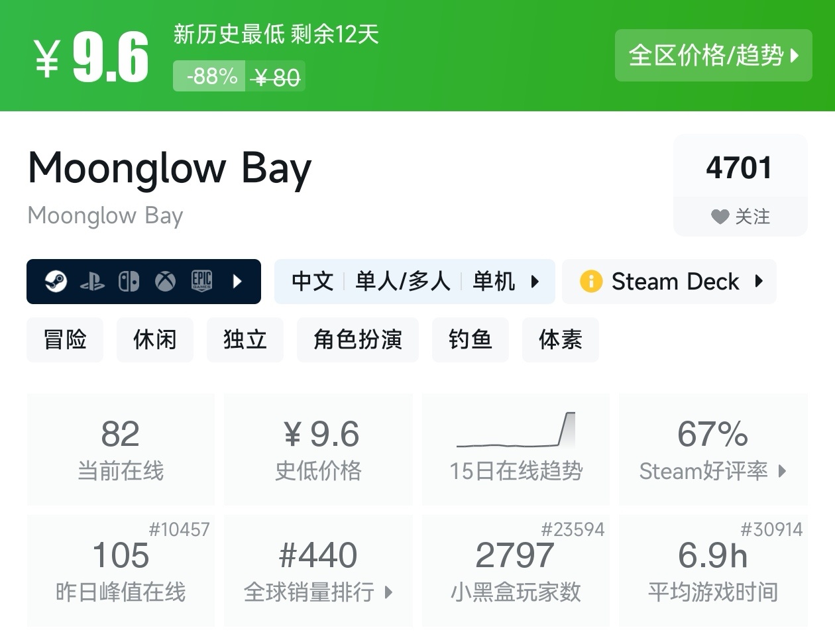Image resolution: width=835 pixels, height=644 pixels.
Task: Tap the 独立 genre tag
Action: (245, 340)
